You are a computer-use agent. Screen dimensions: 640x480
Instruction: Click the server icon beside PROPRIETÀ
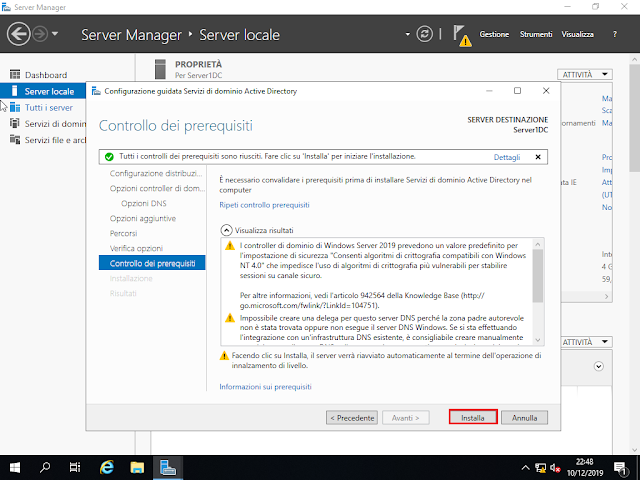tap(160, 69)
